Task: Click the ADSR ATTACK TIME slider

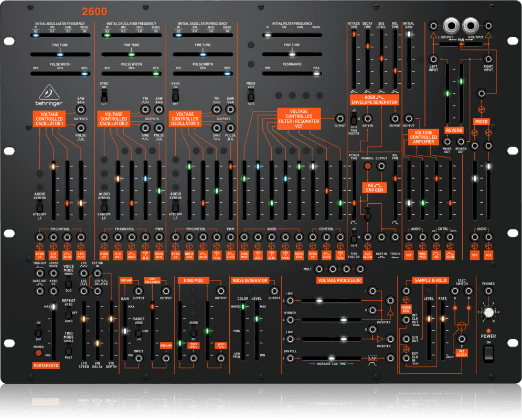Action: pyautogui.click(x=354, y=59)
